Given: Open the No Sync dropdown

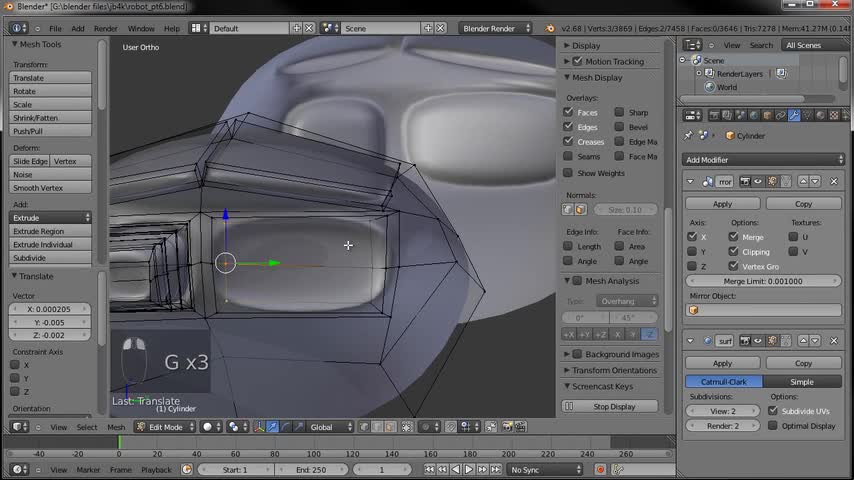Looking at the screenshot, I should pos(545,470).
